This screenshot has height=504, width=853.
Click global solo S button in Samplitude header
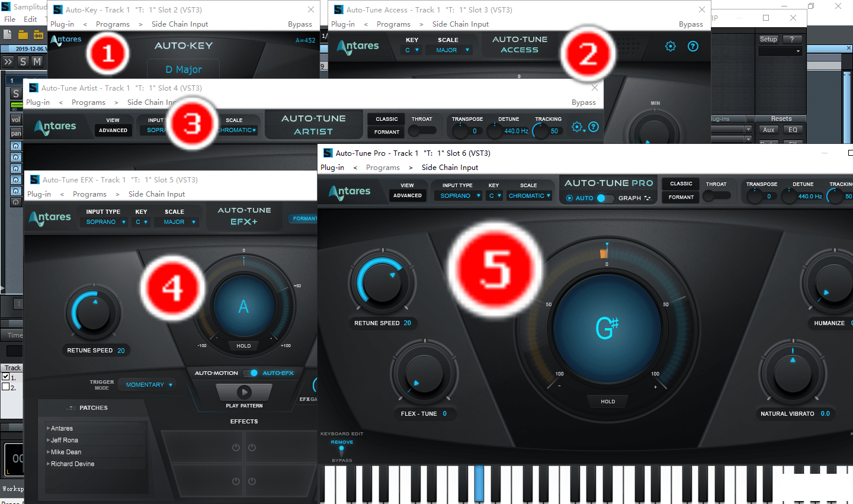(x=23, y=61)
